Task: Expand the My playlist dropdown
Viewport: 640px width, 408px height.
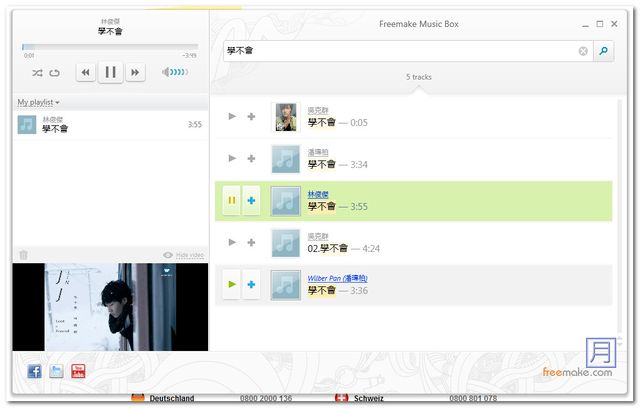Action: [x=38, y=103]
